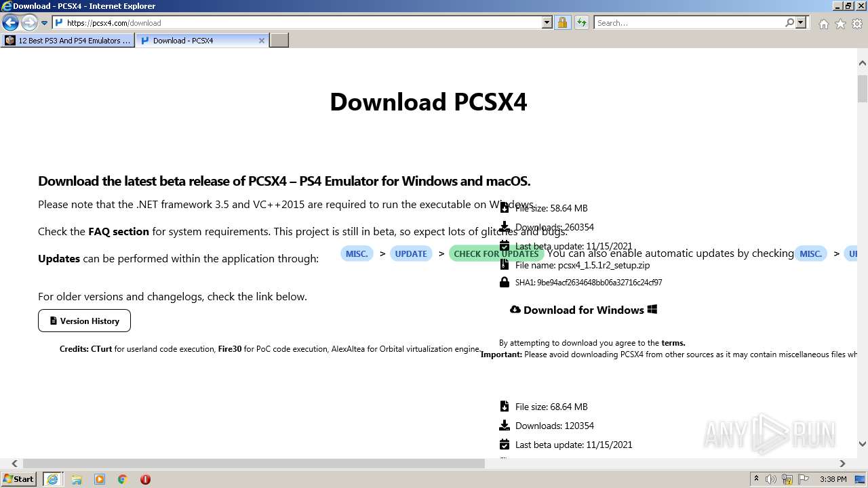Click the Search box in Internet Explorer
This screenshot has width=868, height=488.
689,23
